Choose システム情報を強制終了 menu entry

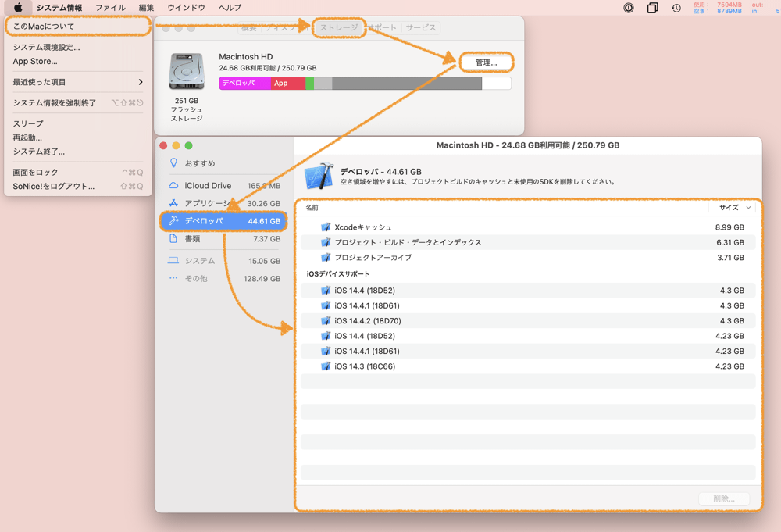(77, 102)
